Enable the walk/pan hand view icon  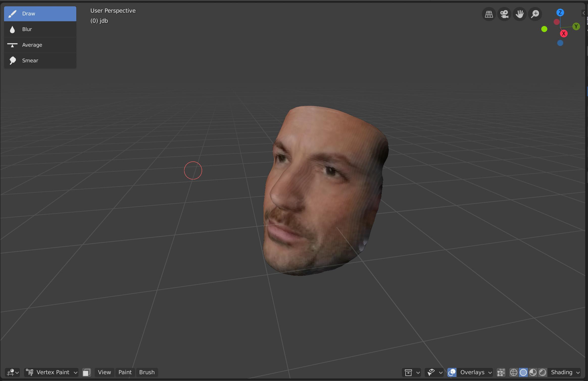tap(520, 14)
